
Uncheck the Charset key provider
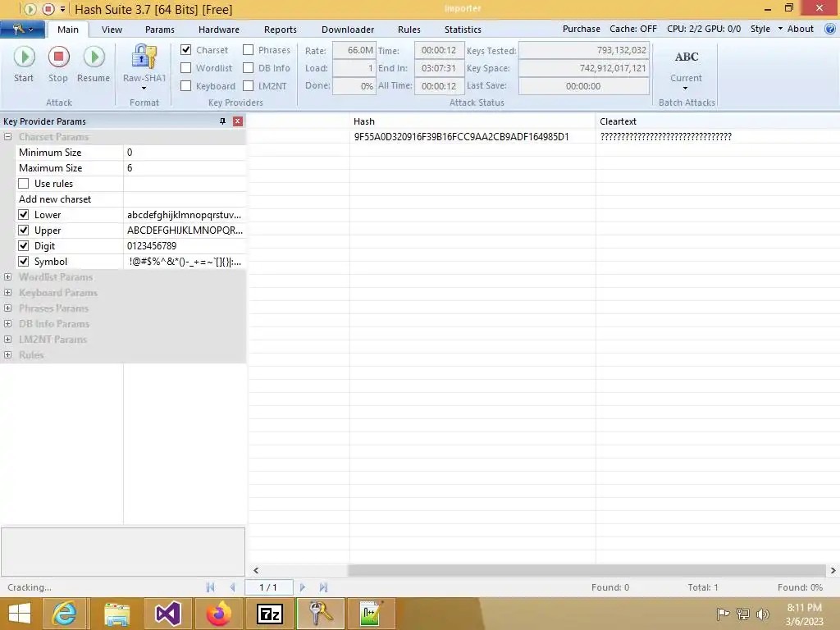pos(186,50)
